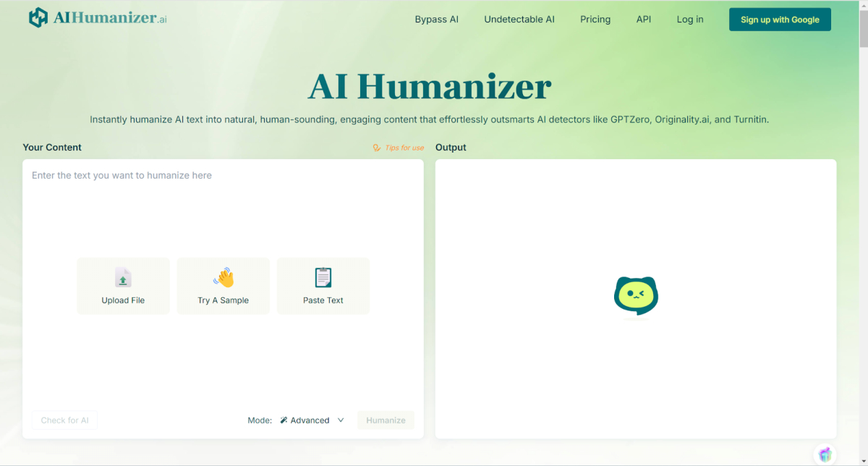
Task: Click the AIHumanizer cube logo icon
Action: click(x=38, y=18)
